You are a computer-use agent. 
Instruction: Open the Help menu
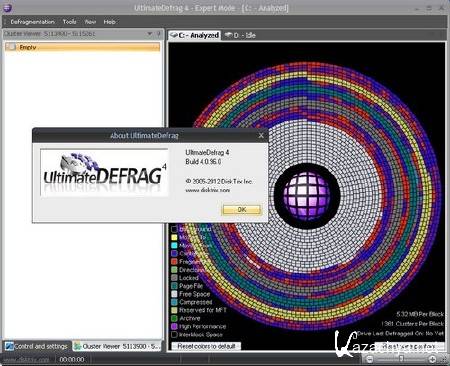click(109, 22)
